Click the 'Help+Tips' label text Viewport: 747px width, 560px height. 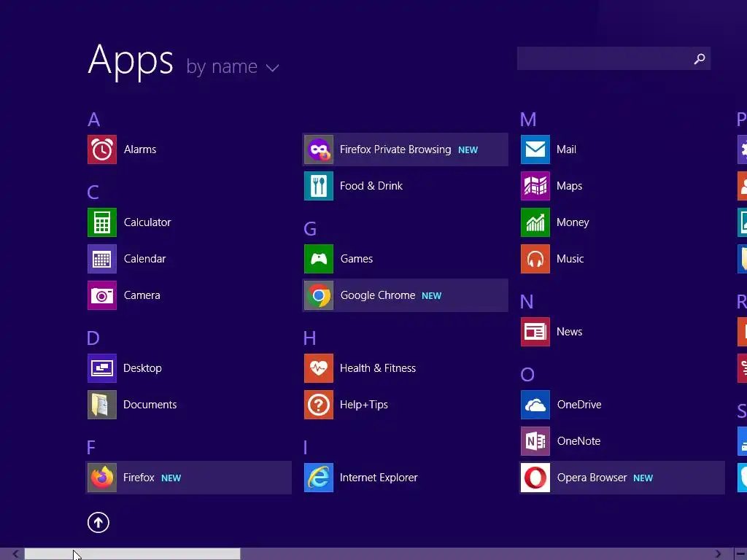click(x=364, y=405)
